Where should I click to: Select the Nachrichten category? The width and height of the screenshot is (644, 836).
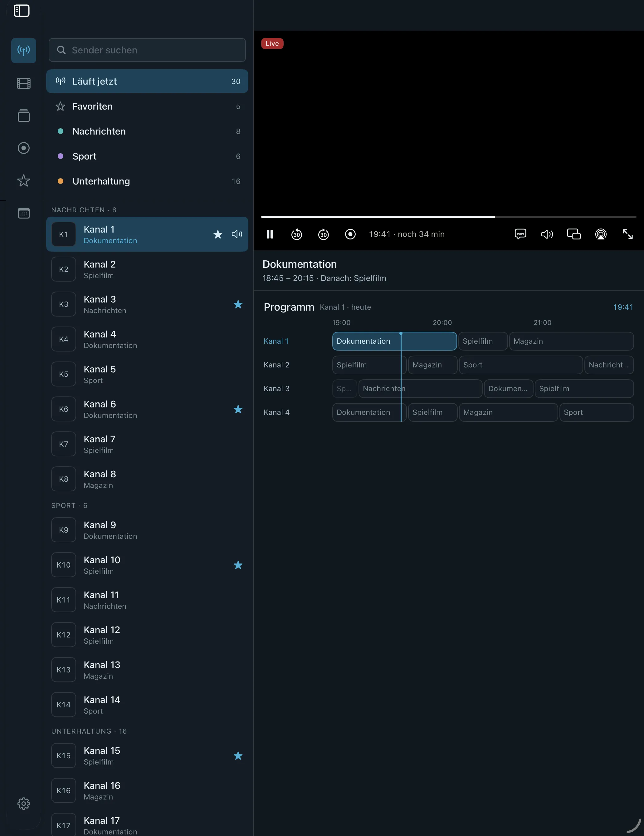pyautogui.click(x=147, y=131)
